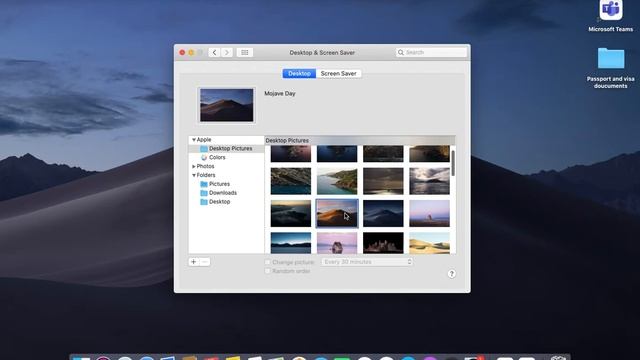Screen dimensions: 640x360
Task: Open the Every 30 minutes dropdown
Action: [367, 262]
